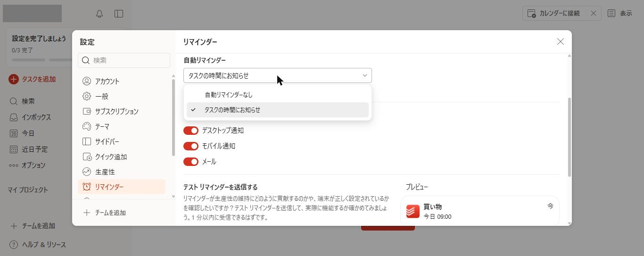Click the 表示 list icon
The height and width of the screenshot is (256, 644).
pyautogui.click(x=611, y=13)
